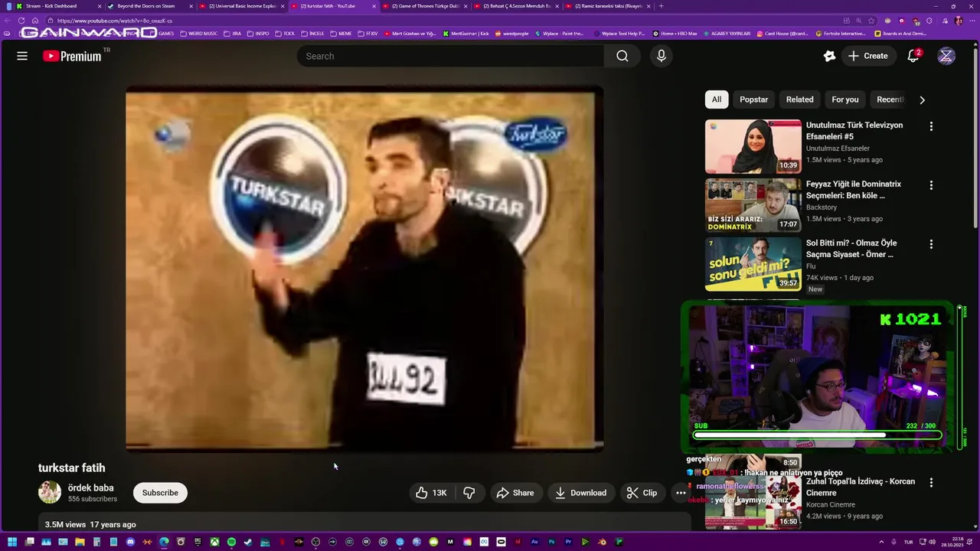980x551 pixels.
Task: Open Blender from the taskbar
Action: coord(602,543)
